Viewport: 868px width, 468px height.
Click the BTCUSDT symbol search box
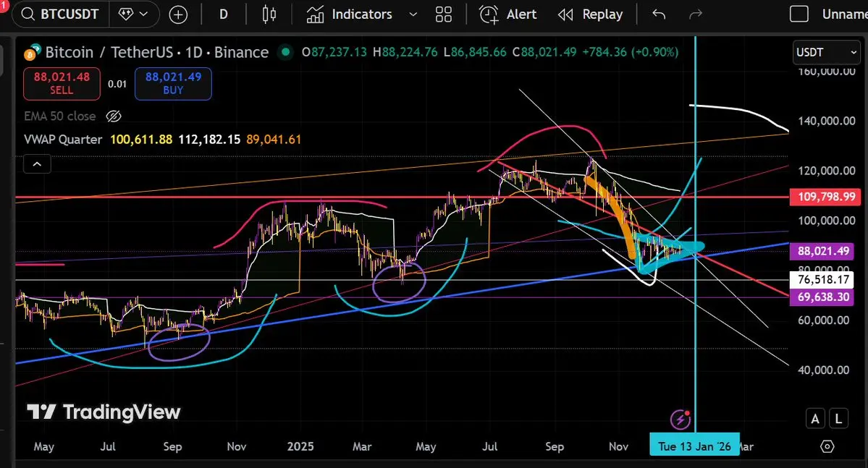61,14
